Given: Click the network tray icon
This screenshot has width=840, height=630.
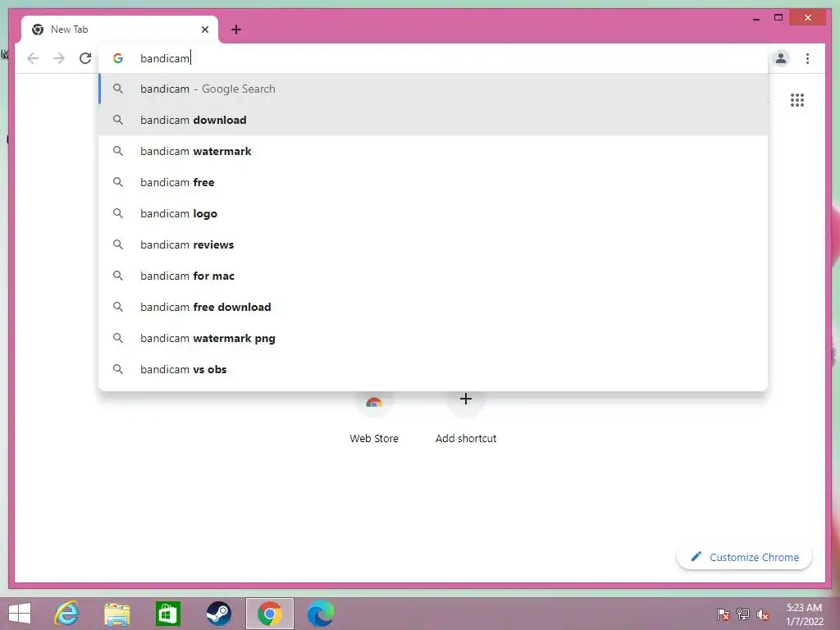Looking at the screenshot, I should (743, 614).
